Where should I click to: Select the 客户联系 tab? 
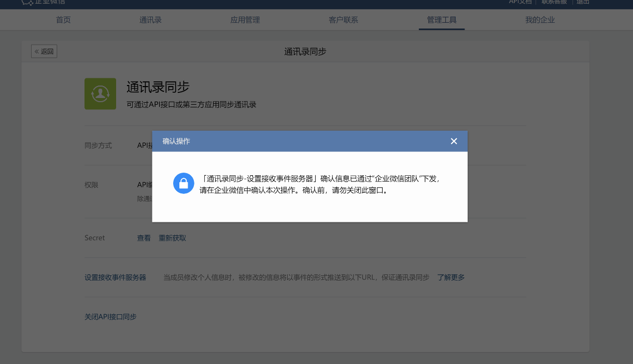pyautogui.click(x=343, y=20)
